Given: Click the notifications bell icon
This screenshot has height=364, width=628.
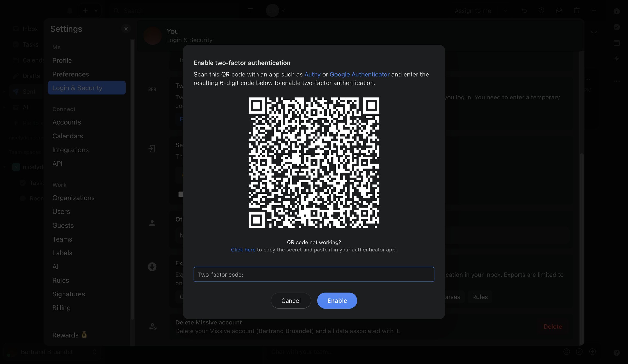Looking at the screenshot, I should (70, 11).
